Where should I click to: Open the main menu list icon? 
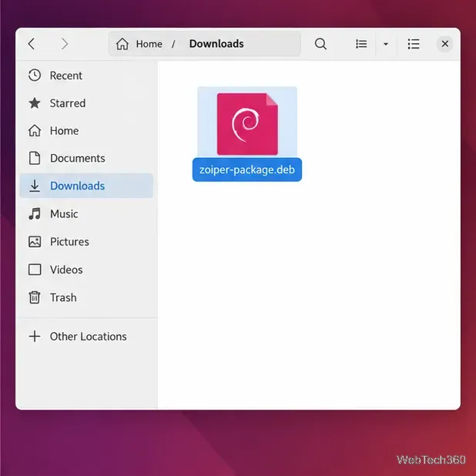(414, 44)
